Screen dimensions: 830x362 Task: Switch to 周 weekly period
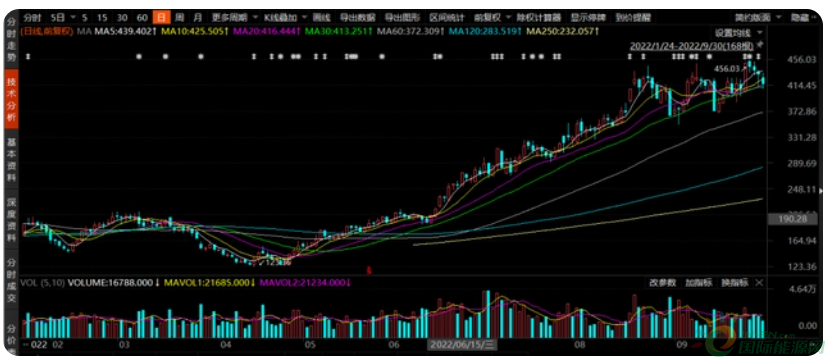tap(180, 17)
